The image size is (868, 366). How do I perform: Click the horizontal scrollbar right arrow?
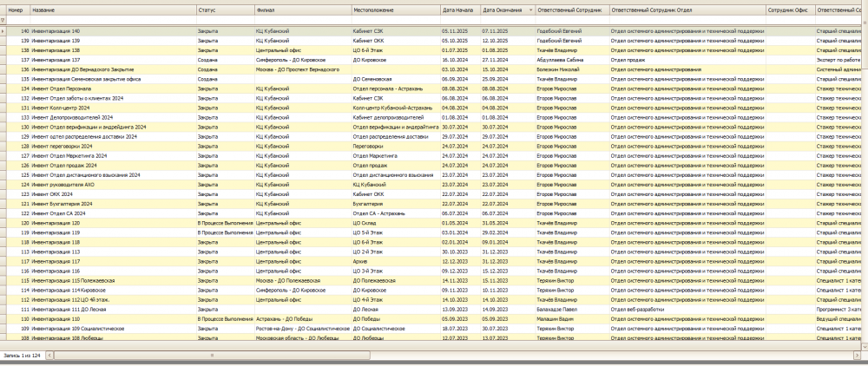tap(858, 355)
